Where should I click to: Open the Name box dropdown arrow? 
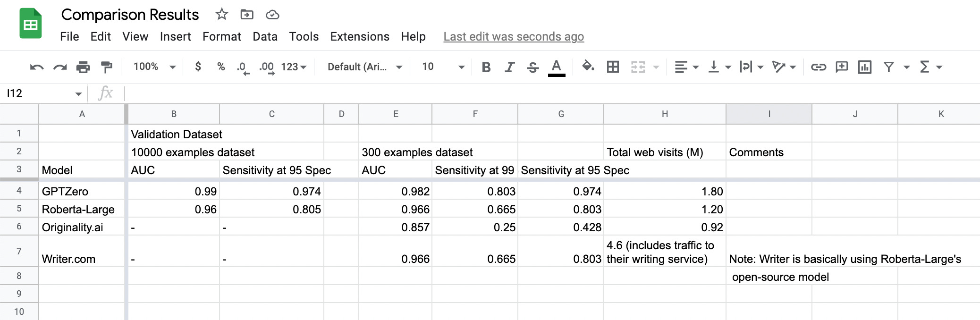click(78, 94)
